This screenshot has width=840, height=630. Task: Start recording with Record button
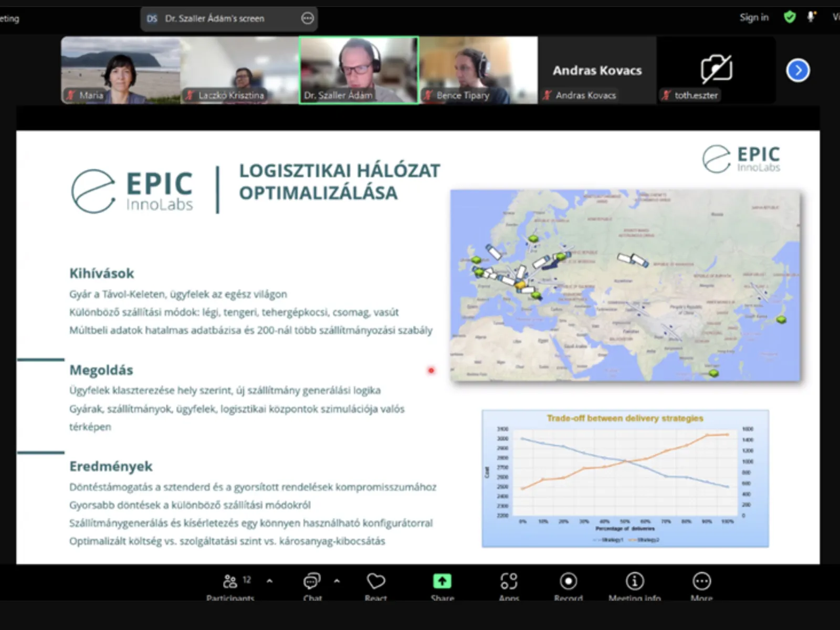pos(568,582)
